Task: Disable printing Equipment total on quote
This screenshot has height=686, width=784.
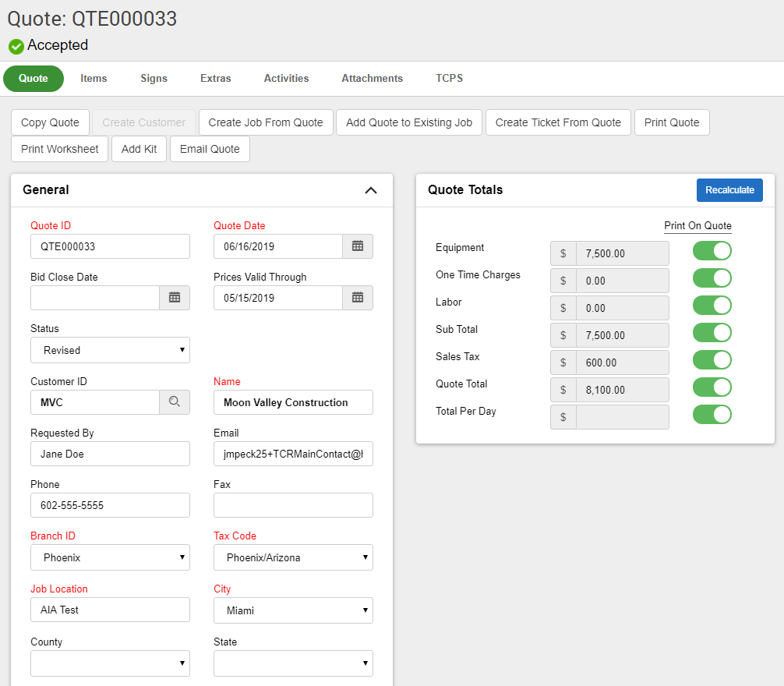Action: [x=712, y=250]
